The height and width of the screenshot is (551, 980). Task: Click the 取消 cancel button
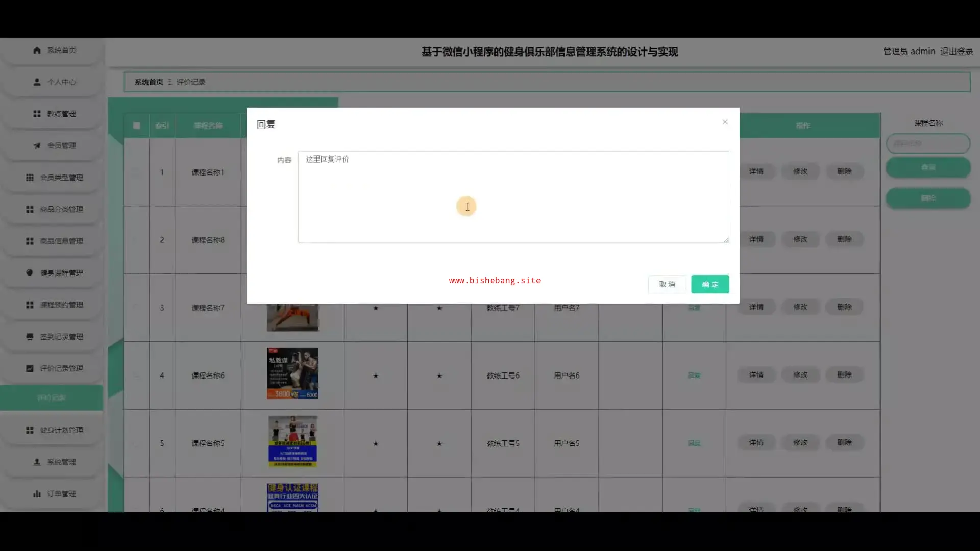pyautogui.click(x=667, y=284)
